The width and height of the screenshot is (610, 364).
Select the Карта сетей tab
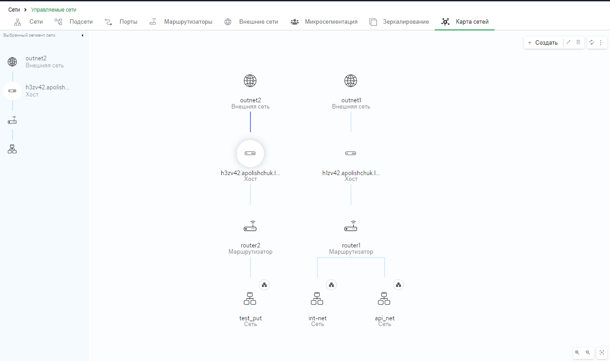tap(465, 21)
